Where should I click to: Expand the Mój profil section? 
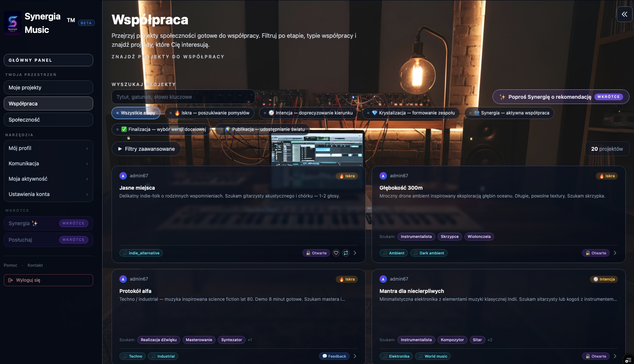[x=48, y=148]
